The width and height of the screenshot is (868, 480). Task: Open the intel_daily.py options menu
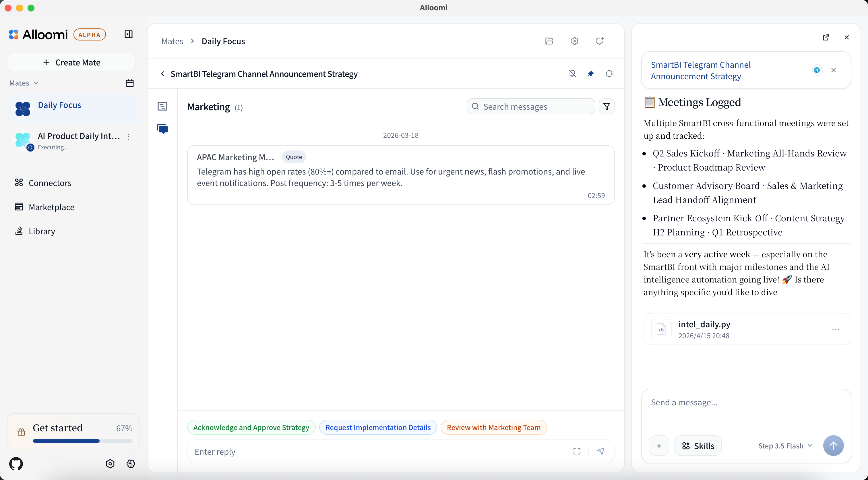836,329
